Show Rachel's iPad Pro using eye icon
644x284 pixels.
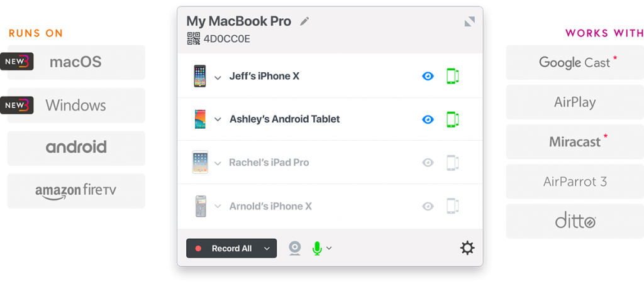428,163
